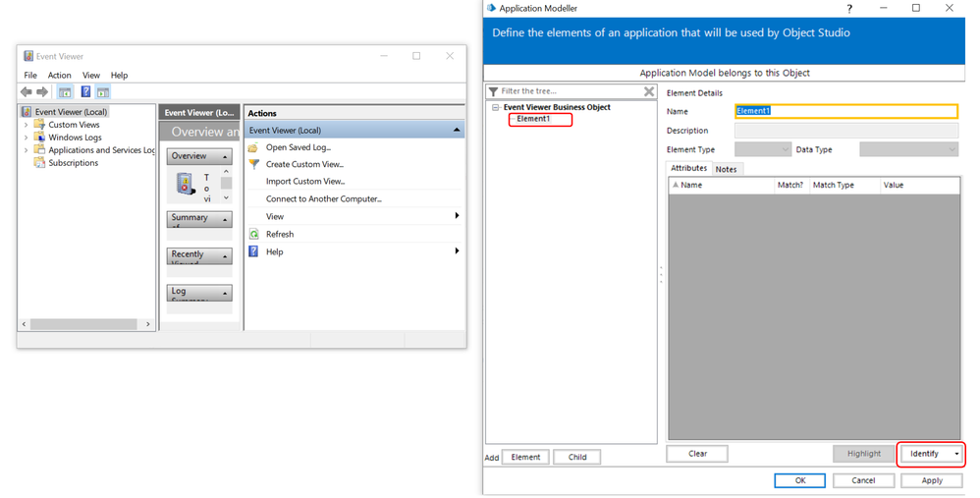
Task: Click the Create Custom View funnel icon
Action: (x=253, y=164)
